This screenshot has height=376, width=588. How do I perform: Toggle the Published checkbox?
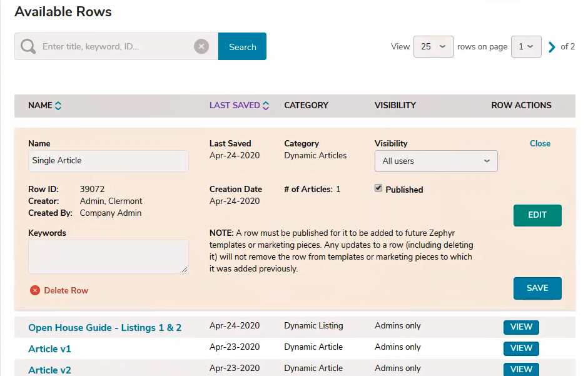(x=378, y=188)
